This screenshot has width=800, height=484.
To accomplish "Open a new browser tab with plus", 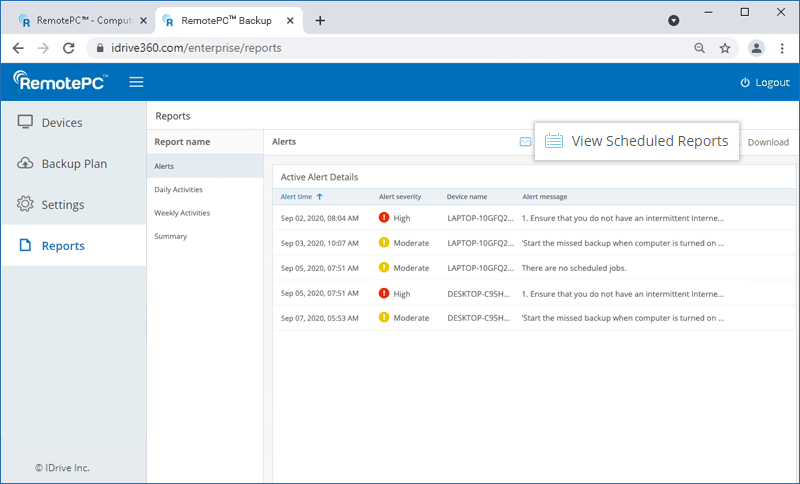I will click(x=320, y=20).
